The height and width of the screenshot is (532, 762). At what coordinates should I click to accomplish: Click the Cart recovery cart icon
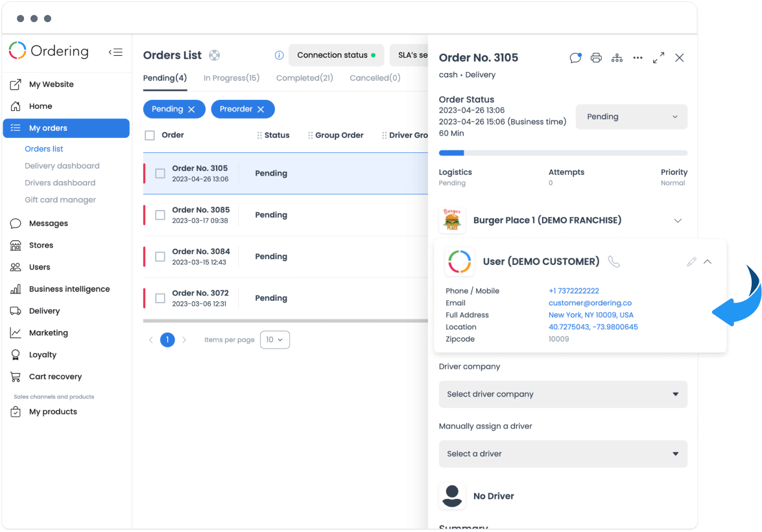(16, 376)
